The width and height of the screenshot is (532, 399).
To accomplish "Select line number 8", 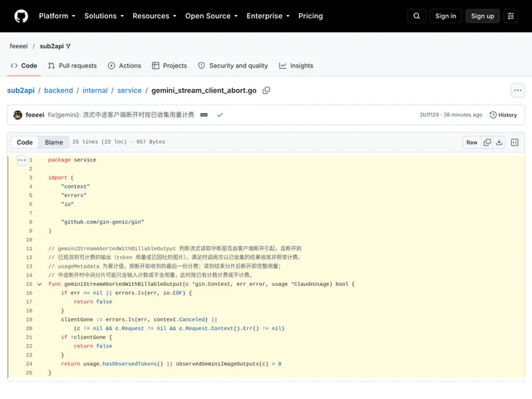I will pyautogui.click(x=31, y=222).
